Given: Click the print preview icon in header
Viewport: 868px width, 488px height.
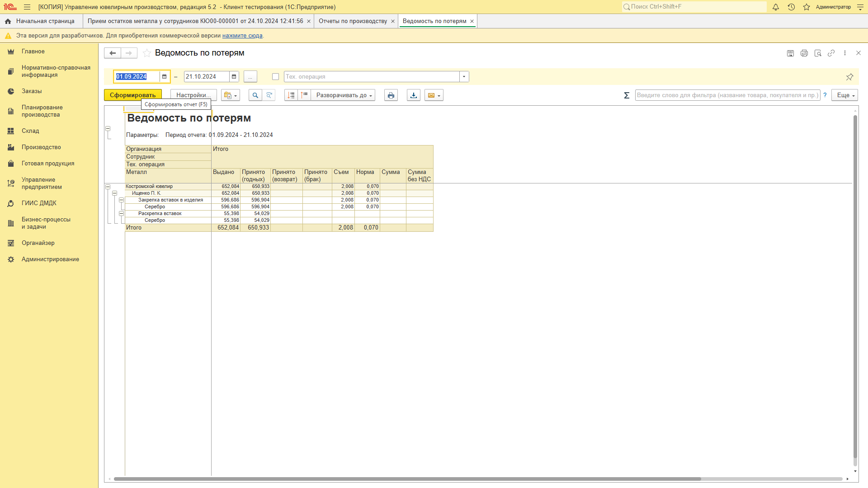Looking at the screenshot, I should 818,53.
